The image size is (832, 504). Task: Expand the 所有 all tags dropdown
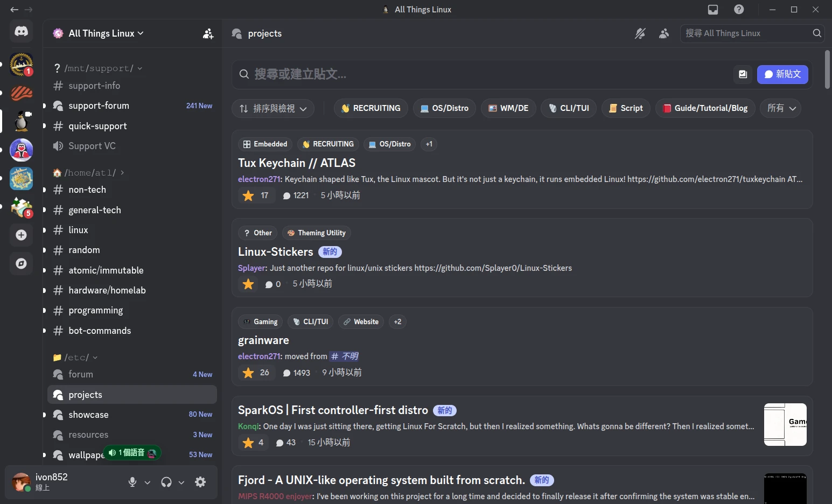(780, 108)
